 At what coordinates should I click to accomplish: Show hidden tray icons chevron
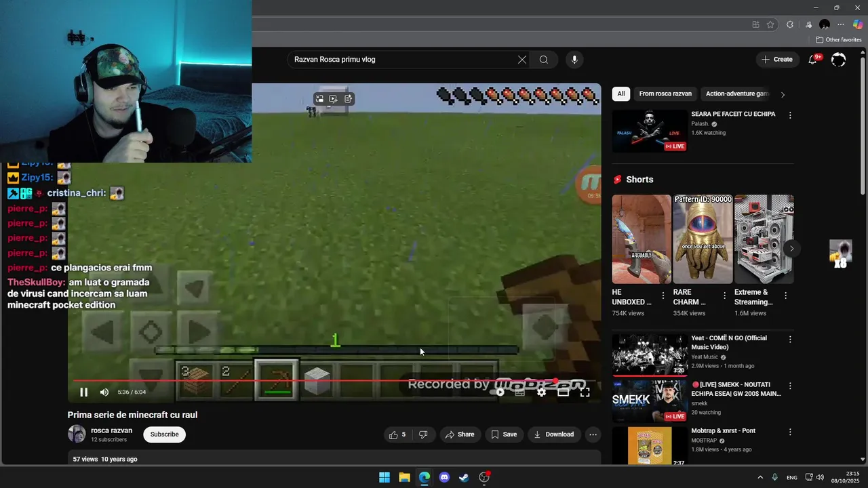[x=760, y=477]
